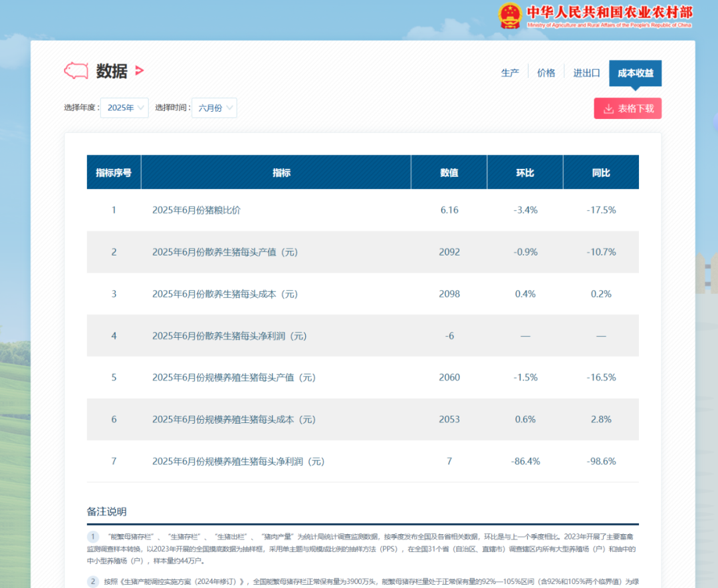This screenshot has width=718, height=588.
Task: Click the value -6 in 数值 column
Action: point(449,335)
